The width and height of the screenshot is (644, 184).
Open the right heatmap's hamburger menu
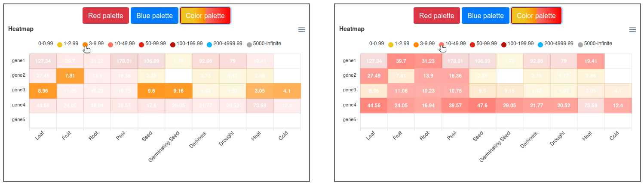[x=632, y=29]
